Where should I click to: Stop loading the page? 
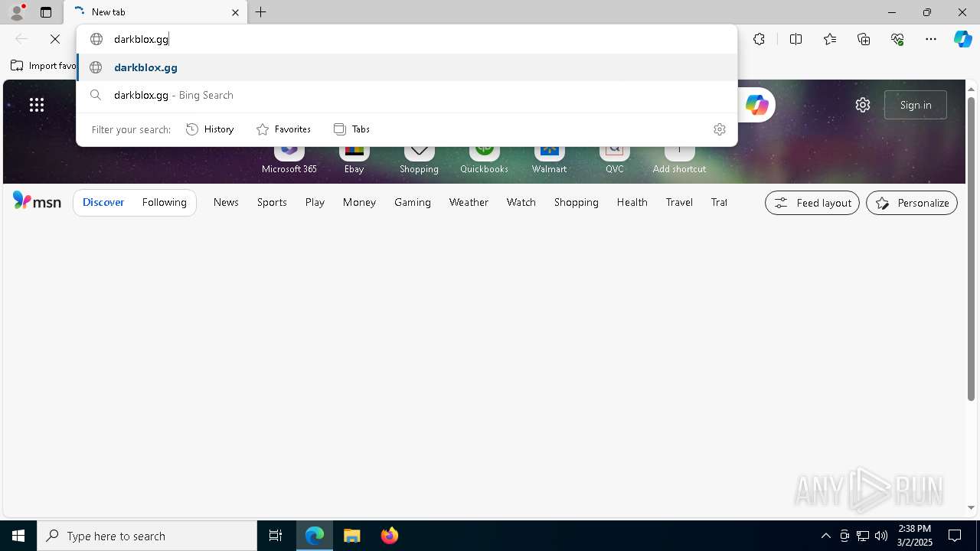55,39
